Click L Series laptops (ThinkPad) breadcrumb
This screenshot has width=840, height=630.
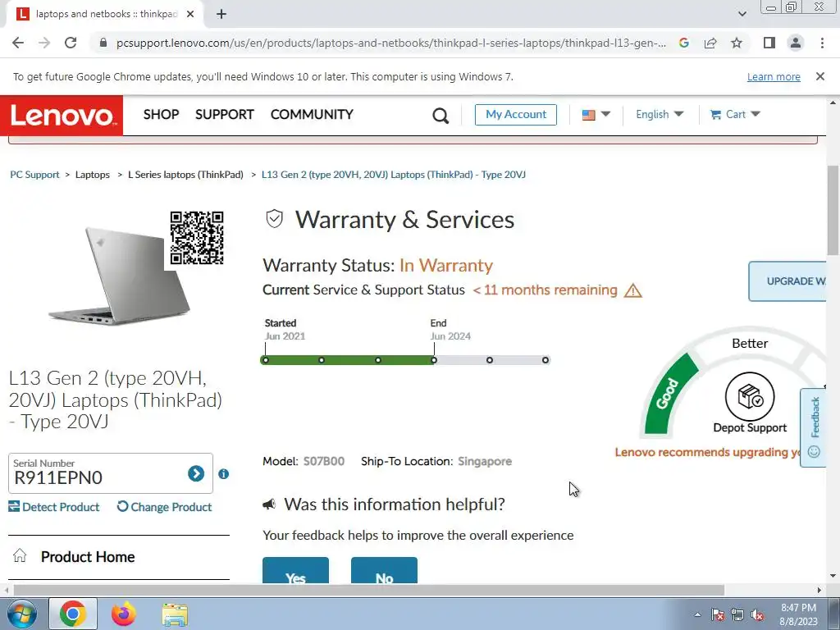pos(185,175)
